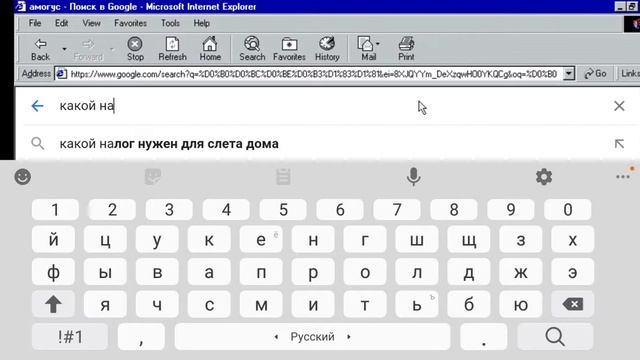The image size is (640, 360).
Task: Open the Back history dropdown arrow
Action: coord(64,49)
